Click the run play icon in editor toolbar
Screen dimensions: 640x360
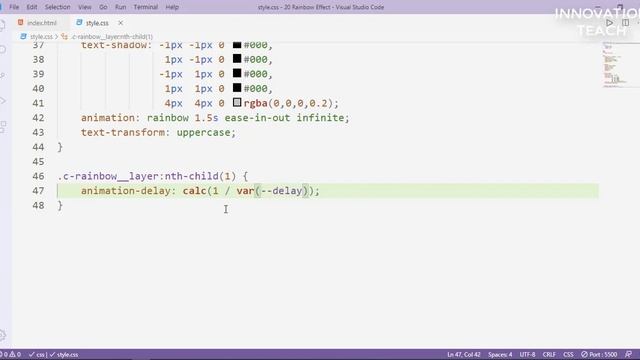(x=609, y=23)
